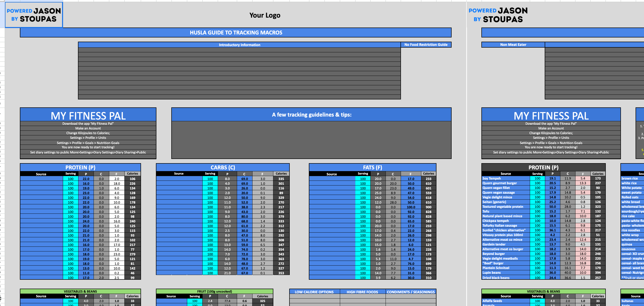The width and height of the screenshot is (644, 306).
Task: Click the "Beyond burger" entry
Action: pos(494,254)
